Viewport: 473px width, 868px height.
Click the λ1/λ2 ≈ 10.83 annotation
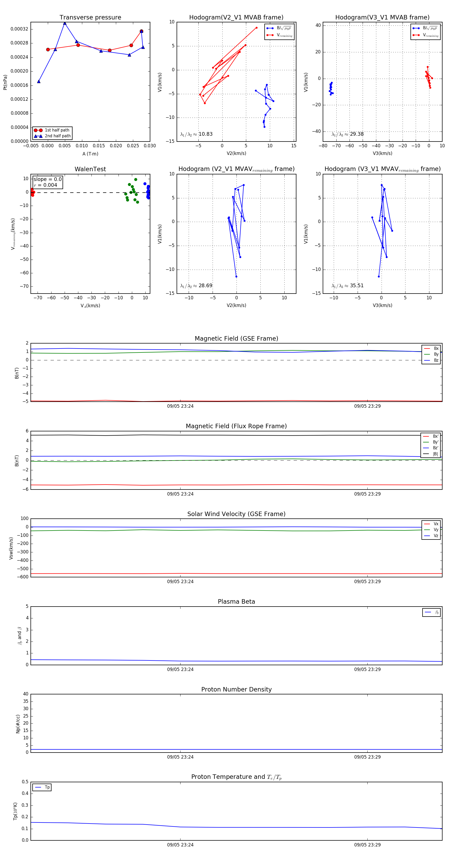click(x=196, y=134)
